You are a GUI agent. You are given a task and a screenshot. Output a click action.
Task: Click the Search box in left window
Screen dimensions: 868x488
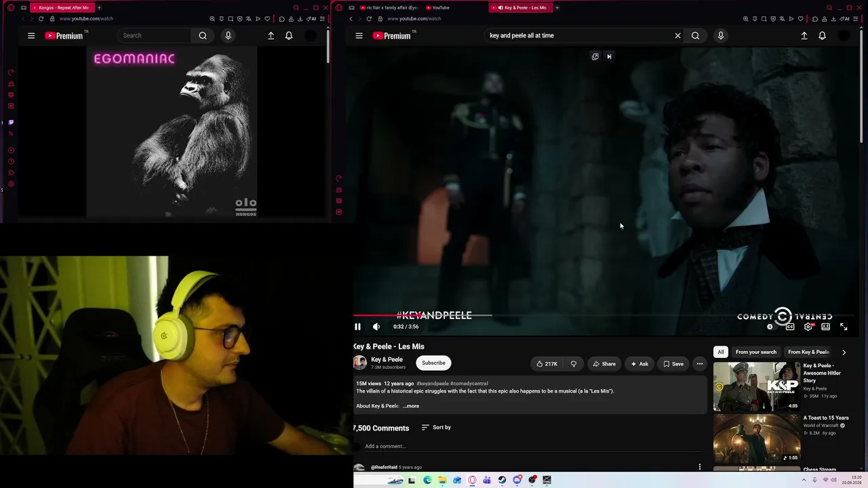[x=155, y=35]
